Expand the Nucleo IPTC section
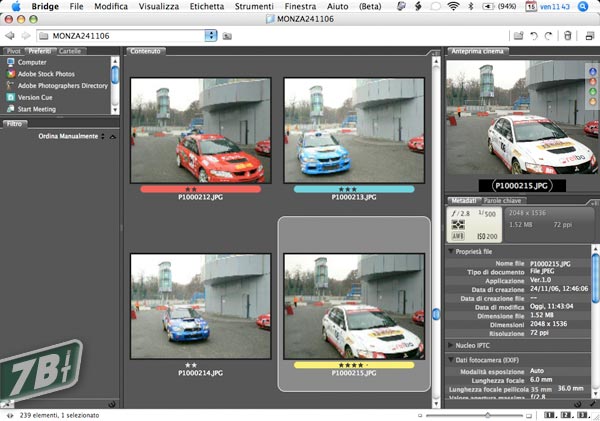Screen dimensions: 600x421 451,343
